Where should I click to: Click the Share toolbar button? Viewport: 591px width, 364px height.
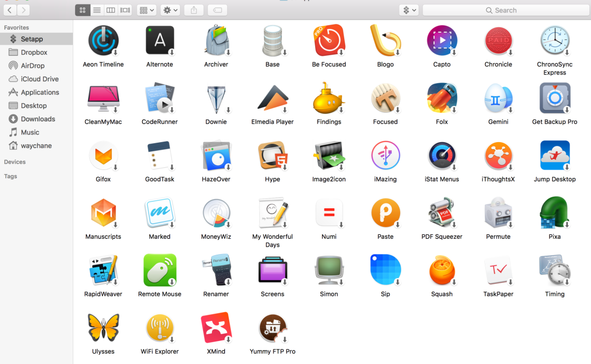click(x=194, y=10)
